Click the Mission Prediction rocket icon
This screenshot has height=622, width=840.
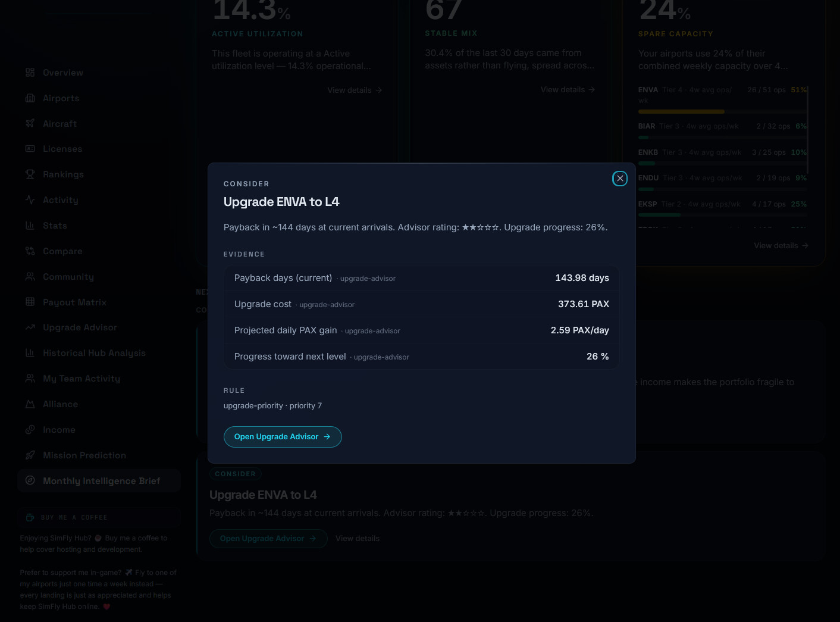(x=30, y=455)
